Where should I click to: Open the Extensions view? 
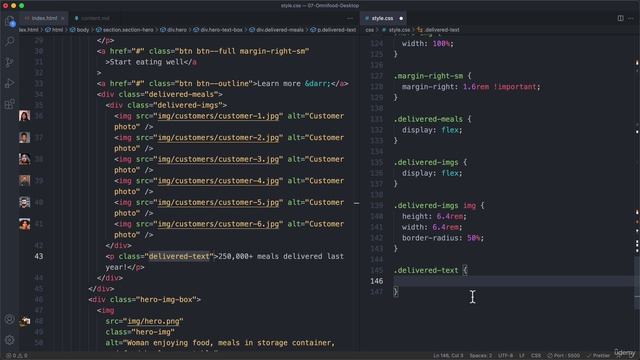[10, 104]
